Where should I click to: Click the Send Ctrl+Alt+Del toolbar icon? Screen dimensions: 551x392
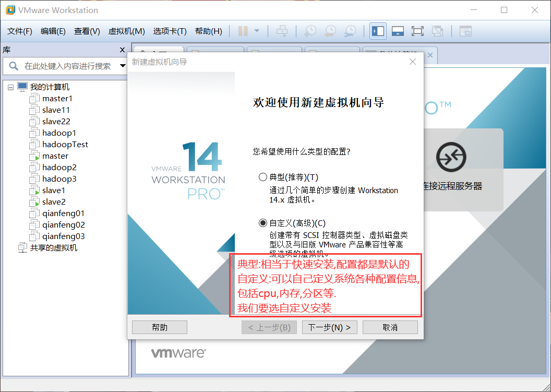coord(282,31)
